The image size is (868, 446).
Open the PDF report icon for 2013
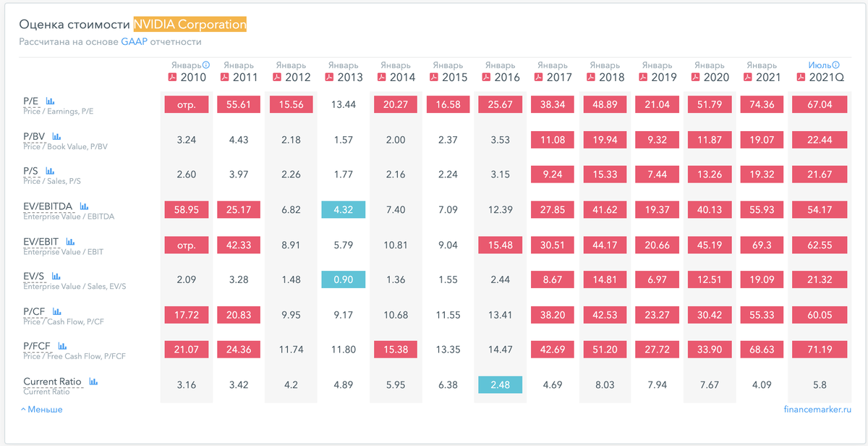tap(329, 77)
